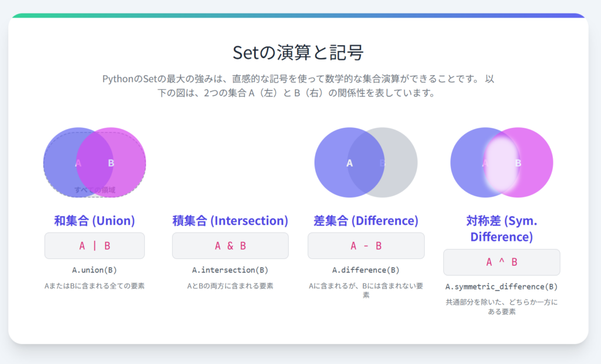The image size is (601, 364).
Task: Click the A.union(B) method text
Action: click(x=94, y=270)
